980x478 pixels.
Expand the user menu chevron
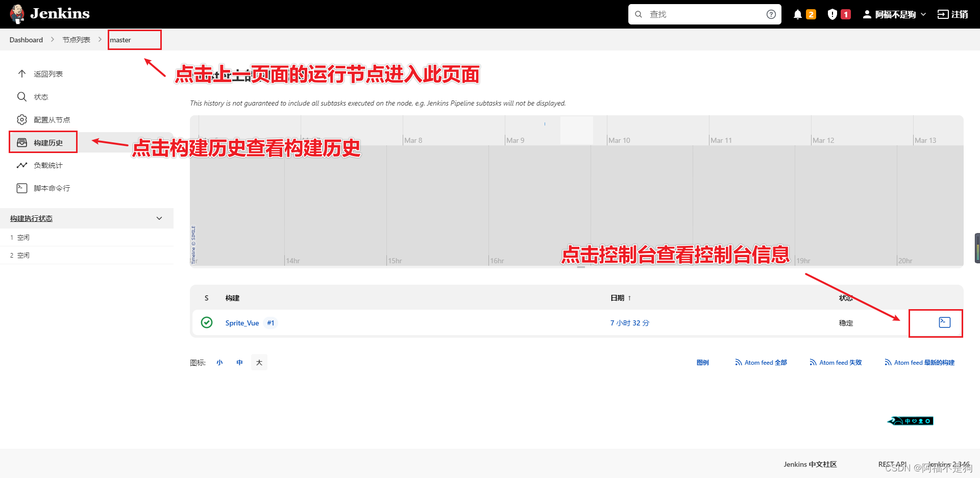[923, 14]
